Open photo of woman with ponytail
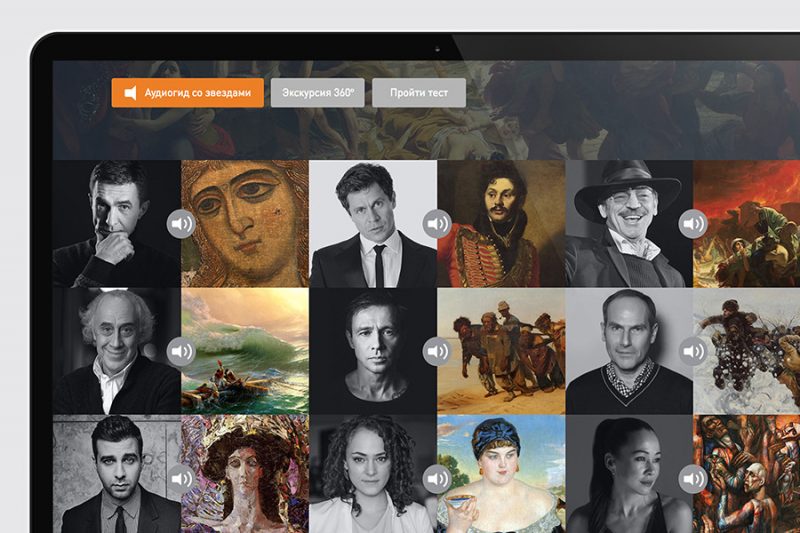 click(x=629, y=474)
